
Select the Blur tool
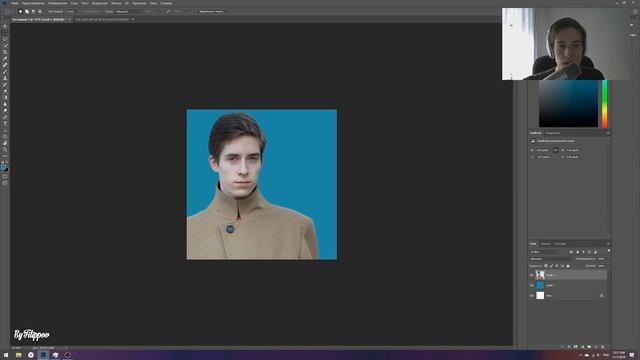pyautogui.click(x=5, y=104)
